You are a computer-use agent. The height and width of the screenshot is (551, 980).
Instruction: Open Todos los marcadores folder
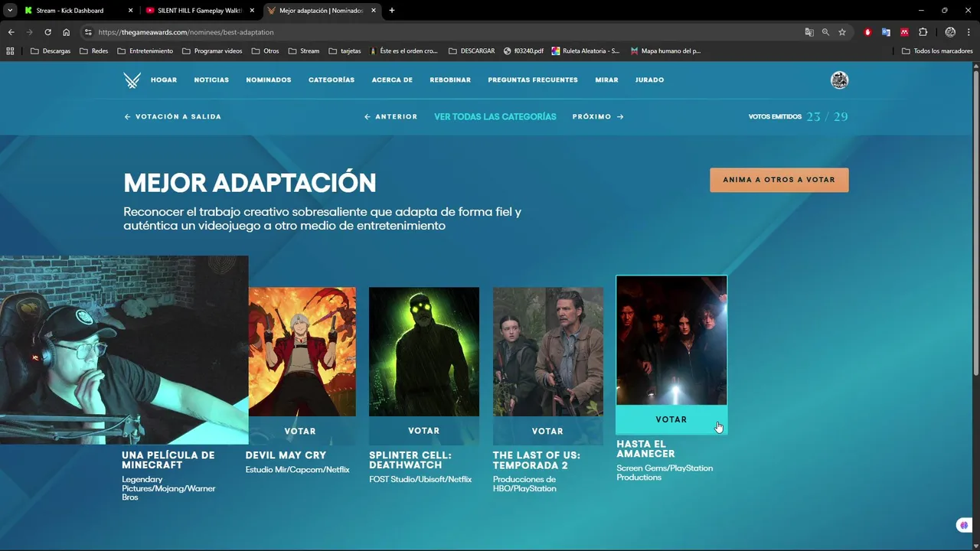(x=937, y=51)
